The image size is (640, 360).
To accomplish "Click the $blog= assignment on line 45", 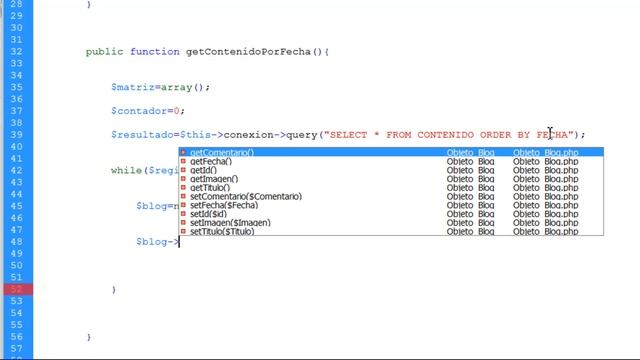I will point(155,206).
